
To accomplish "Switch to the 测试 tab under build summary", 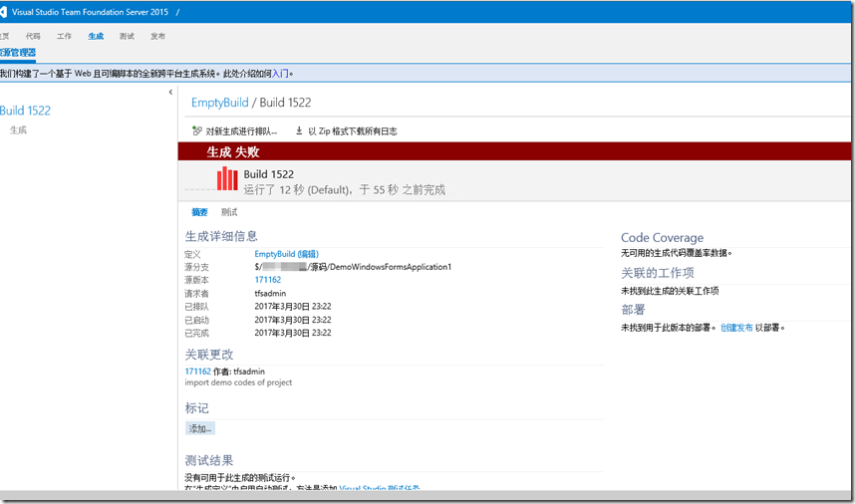I will 229,212.
